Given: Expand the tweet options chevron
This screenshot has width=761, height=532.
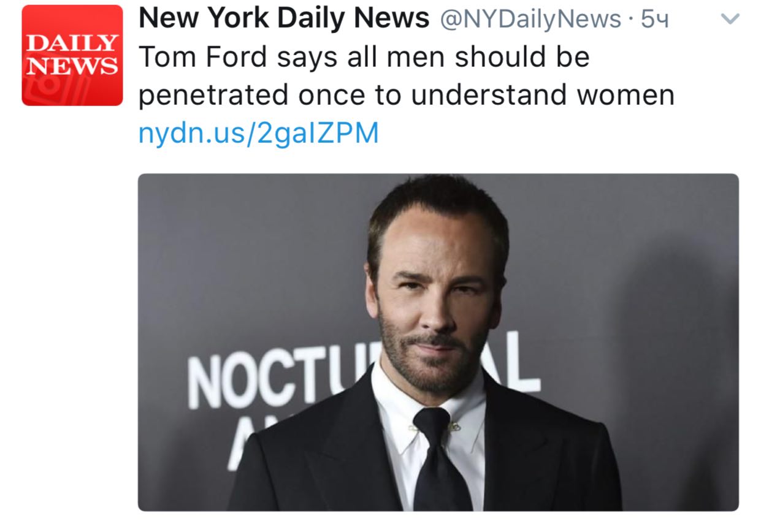Looking at the screenshot, I should [729, 19].
